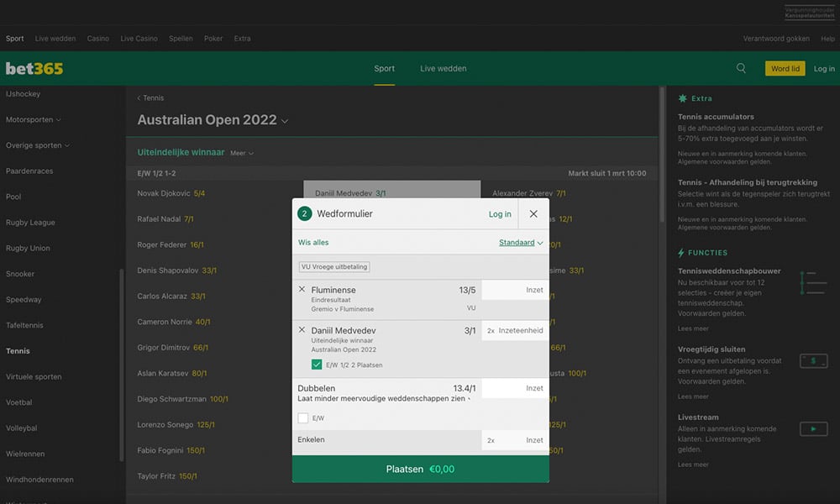Click Log in in the green header
840x504 pixels.
[x=824, y=69]
